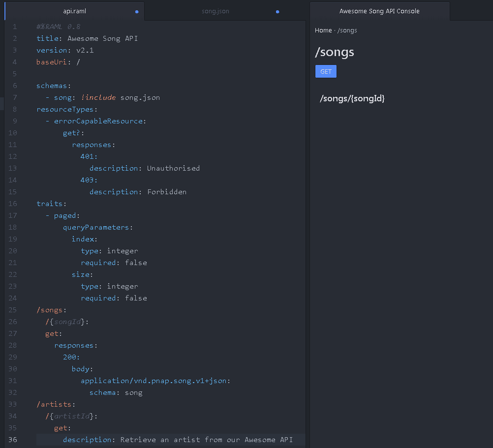
Task: Click the modified dot on api.raml tab
Action: coord(137,12)
